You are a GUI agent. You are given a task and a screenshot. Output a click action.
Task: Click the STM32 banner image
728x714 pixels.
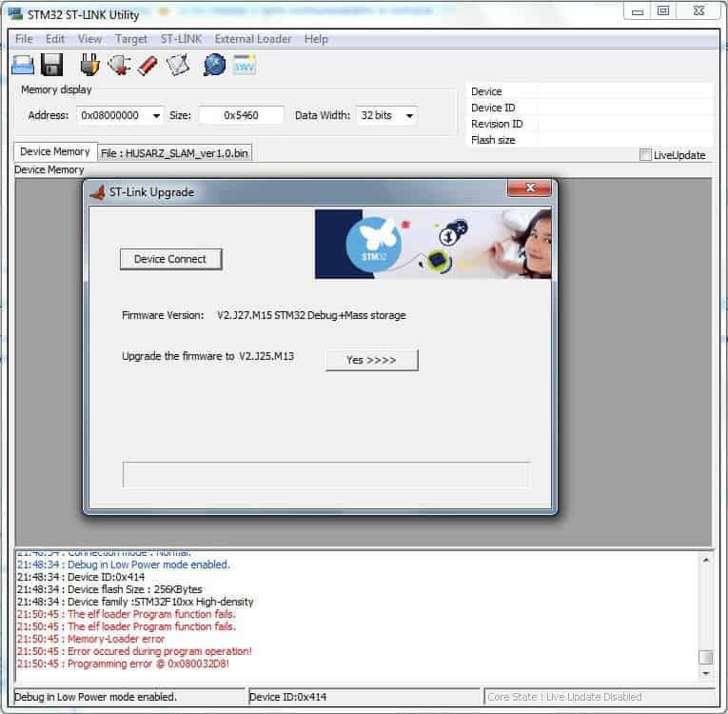[433, 244]
